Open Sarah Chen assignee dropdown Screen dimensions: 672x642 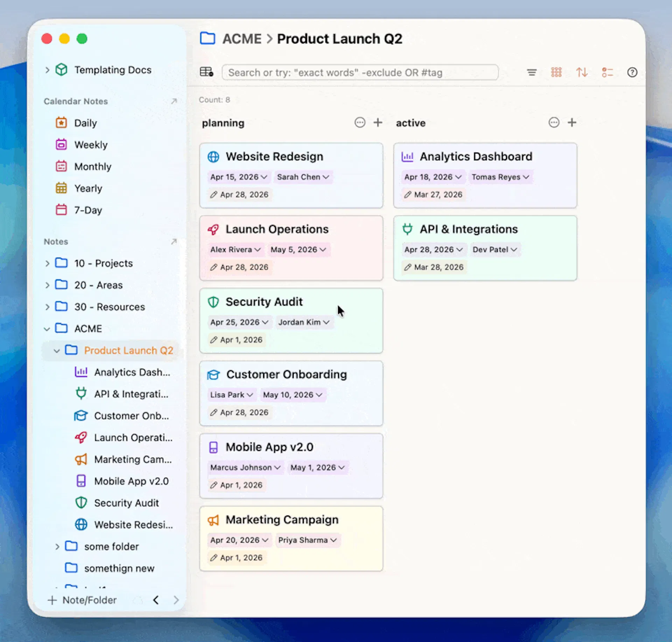point(303,177)
